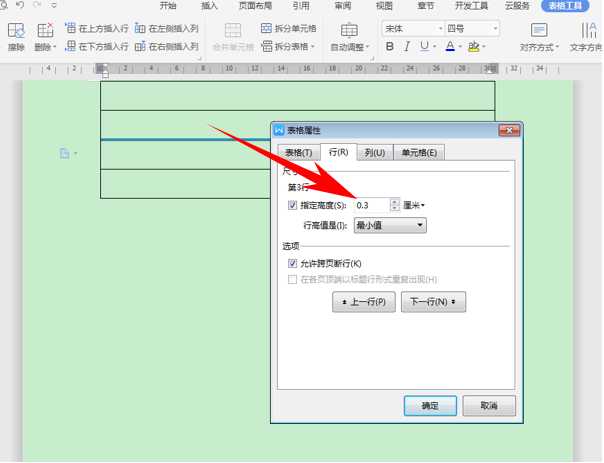Open the 章节 (Section) tab
604x463 pixels.
coord(426,6)
